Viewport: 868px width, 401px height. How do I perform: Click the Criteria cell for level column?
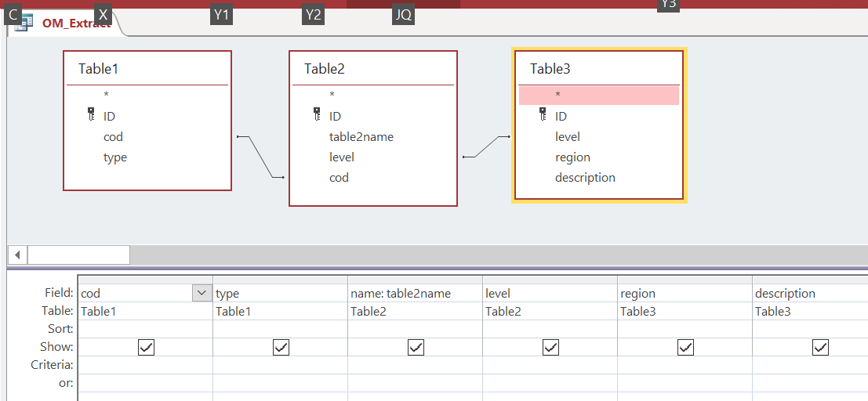pyautogui.click(x=550, y=365)
